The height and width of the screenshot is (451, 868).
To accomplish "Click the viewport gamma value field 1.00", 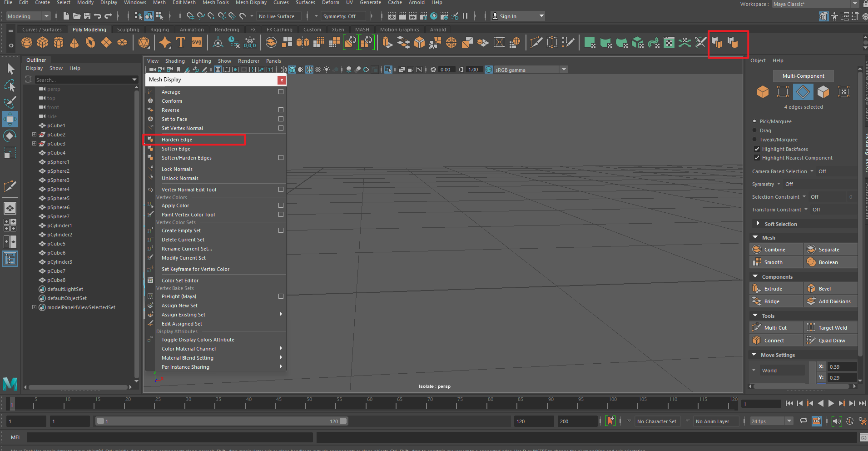I will click(473, 70).
